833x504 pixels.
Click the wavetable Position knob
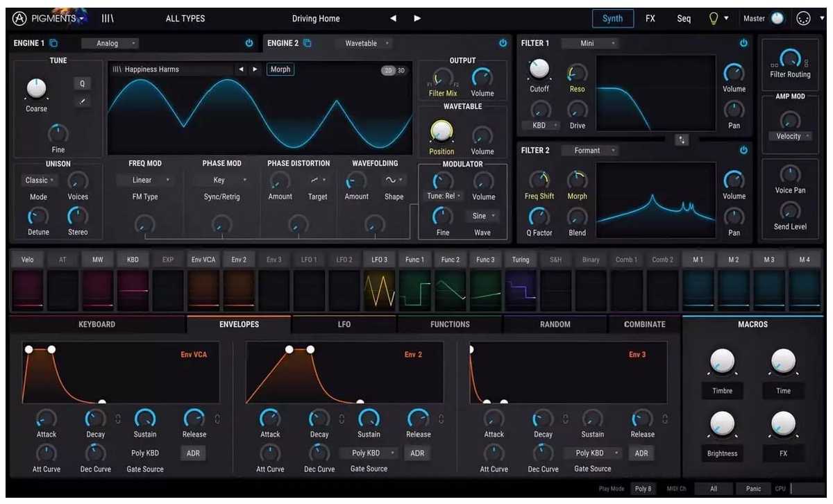[x=441, y=130]
